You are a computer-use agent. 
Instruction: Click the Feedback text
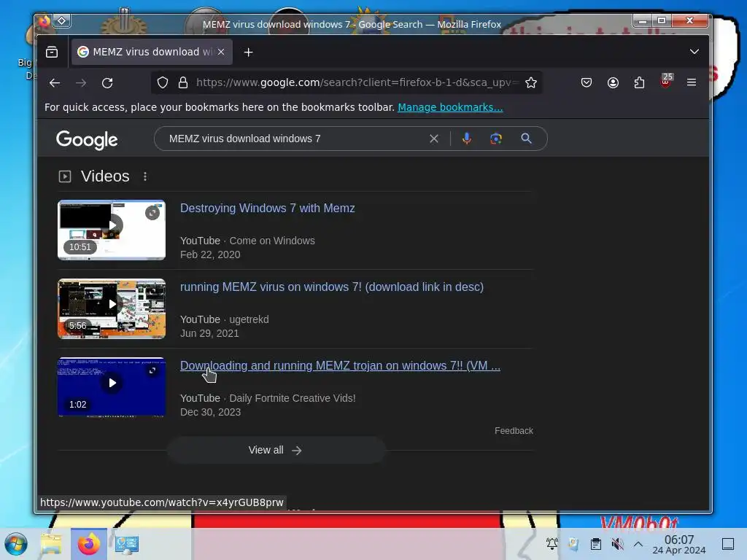click(x=514, y=431)
